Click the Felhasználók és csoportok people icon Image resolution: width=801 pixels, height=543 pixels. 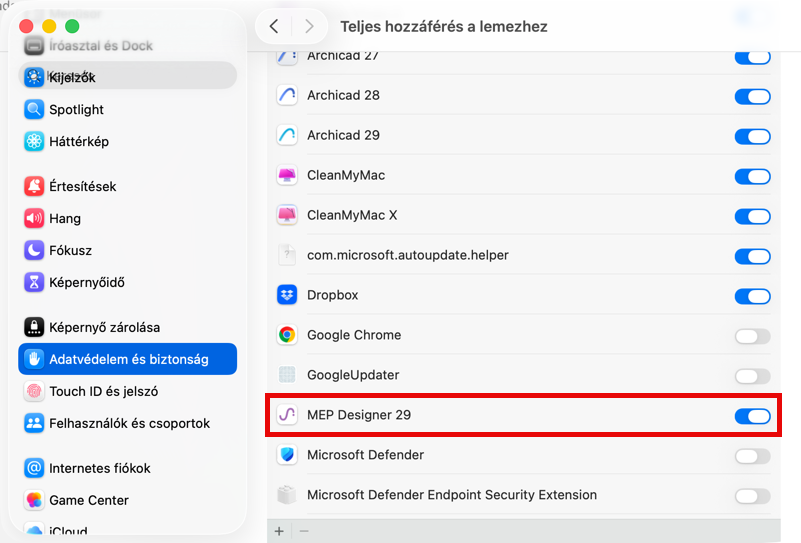click(34, 423)
